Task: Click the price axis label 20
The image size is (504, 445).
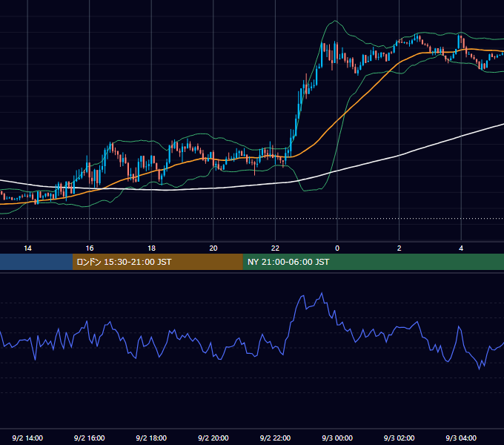Action: 213,248
